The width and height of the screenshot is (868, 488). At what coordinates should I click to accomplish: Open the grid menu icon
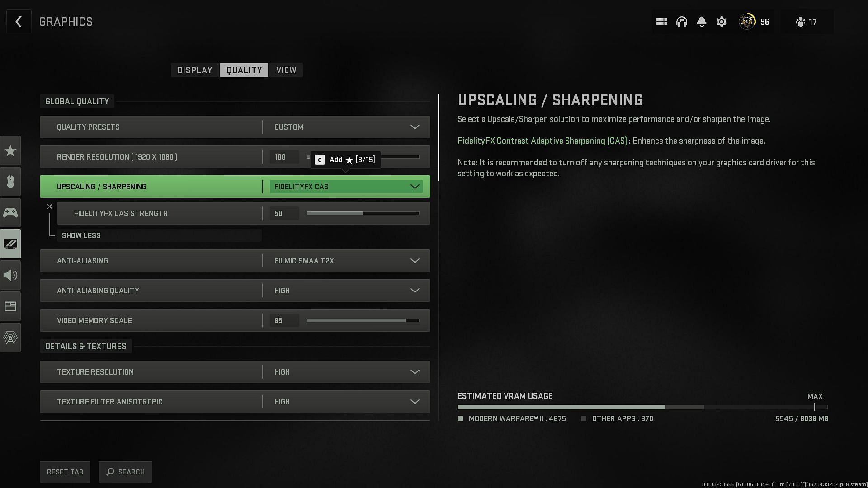point(662,22)
